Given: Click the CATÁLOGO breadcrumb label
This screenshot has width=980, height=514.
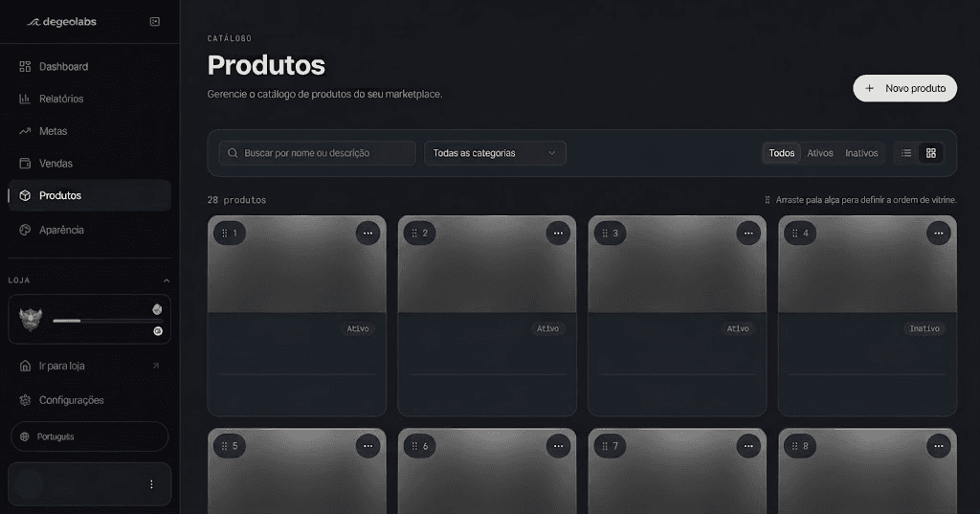Looking at the screenshot, I should pyautogui.click(x=230, y=39).
